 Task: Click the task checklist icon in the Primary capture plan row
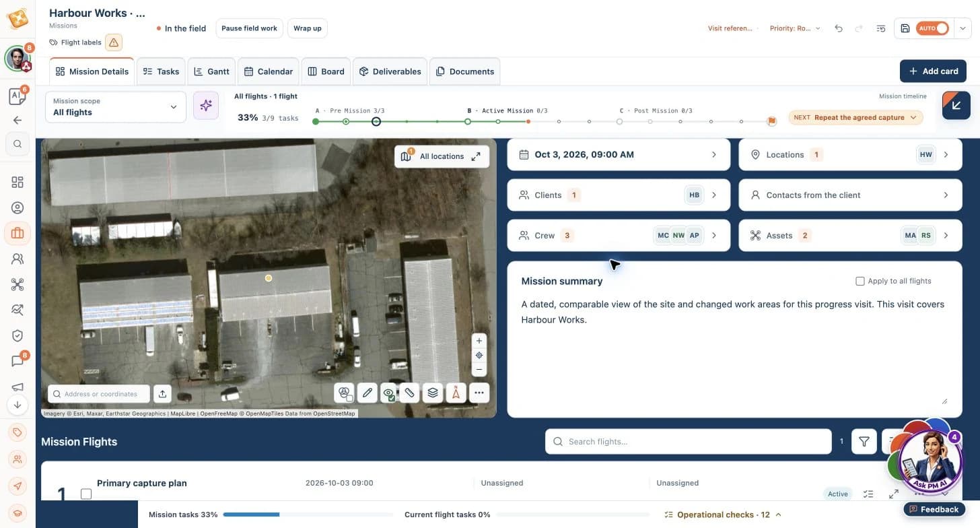pos(868,494)
